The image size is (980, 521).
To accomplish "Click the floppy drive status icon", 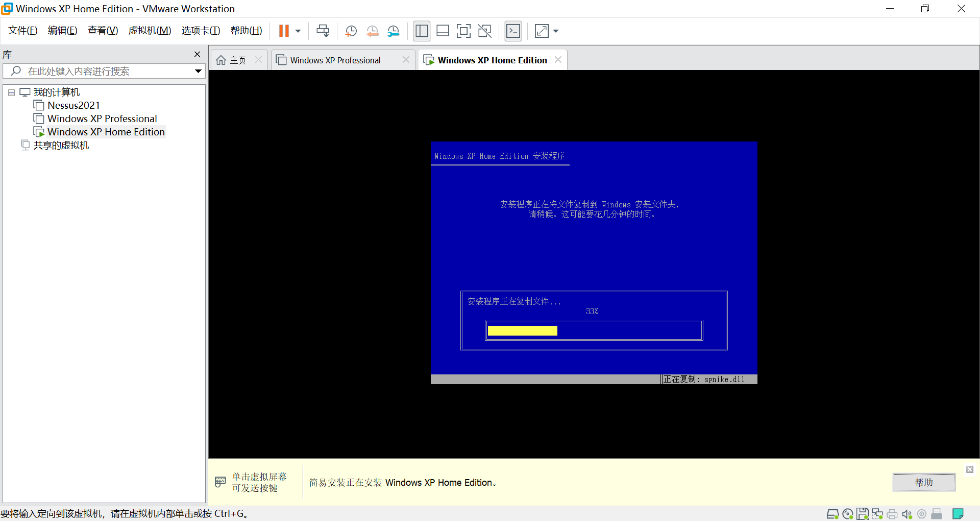I will (x=863, y=514).
